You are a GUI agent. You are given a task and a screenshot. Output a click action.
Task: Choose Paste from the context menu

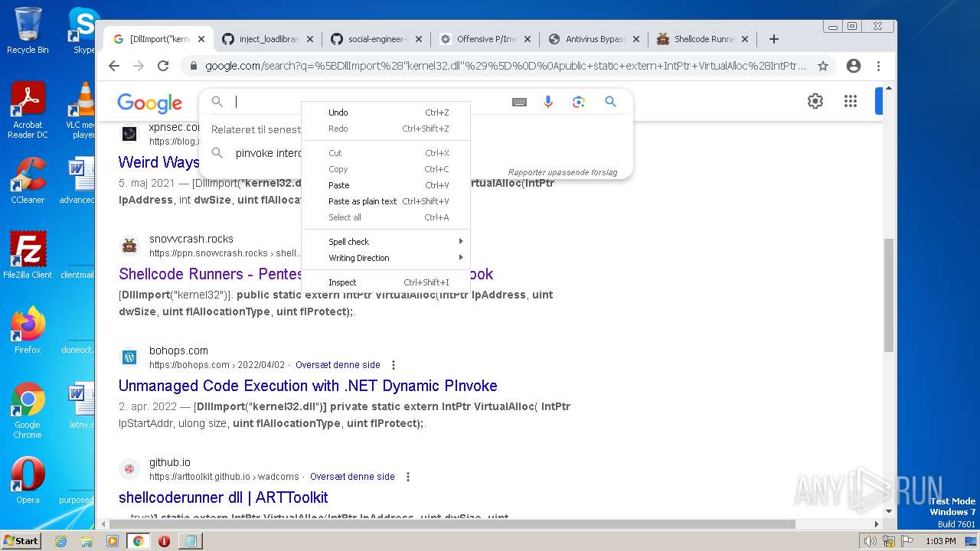(x=386, y=185)
